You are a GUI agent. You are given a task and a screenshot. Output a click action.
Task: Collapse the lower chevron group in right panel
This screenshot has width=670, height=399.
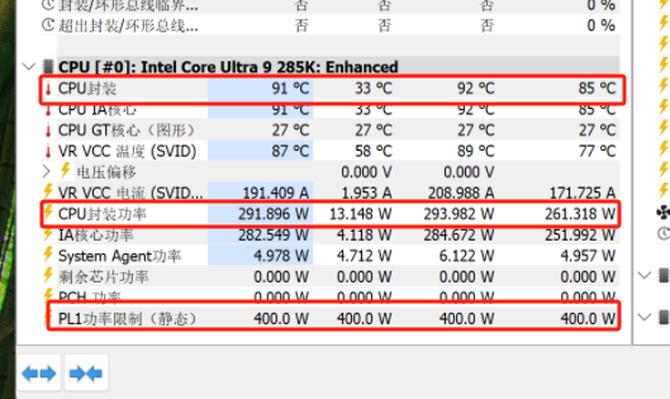coord(644,317)
